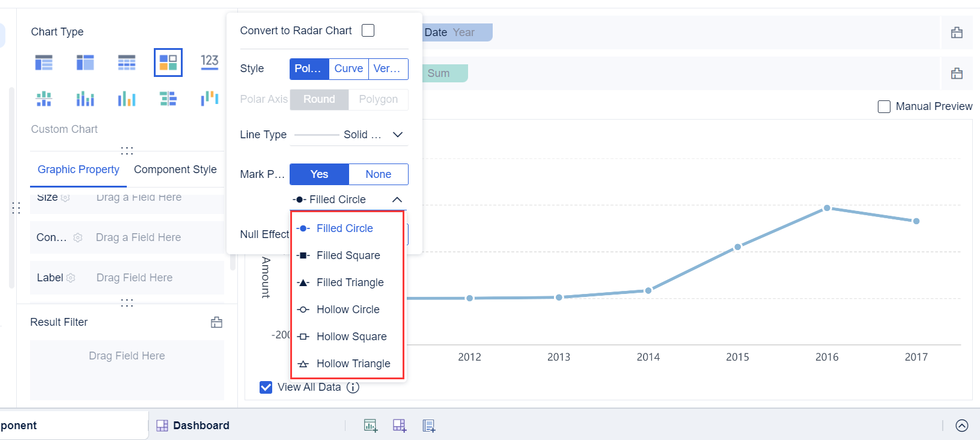Click the 2016 data point on line chart
This screenshot has height=440, width=980.
click(827, 208)
